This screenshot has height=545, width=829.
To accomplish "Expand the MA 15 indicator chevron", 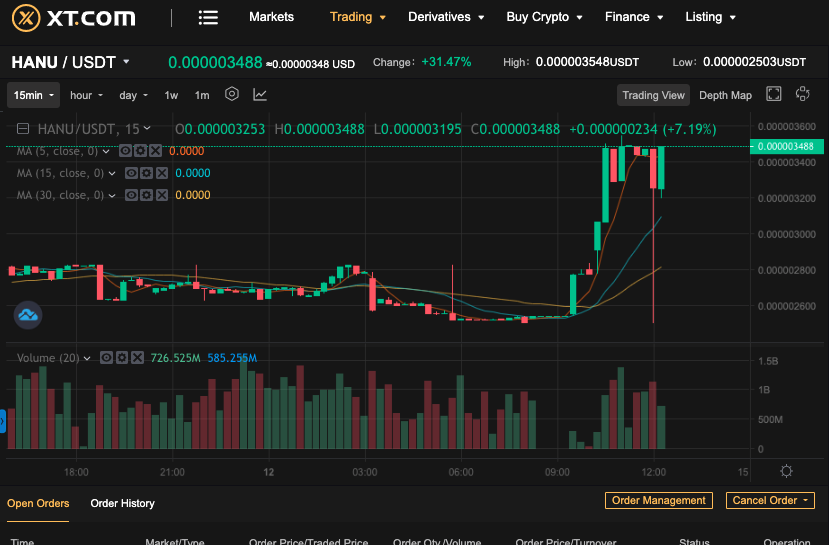I will click(112, 173).
